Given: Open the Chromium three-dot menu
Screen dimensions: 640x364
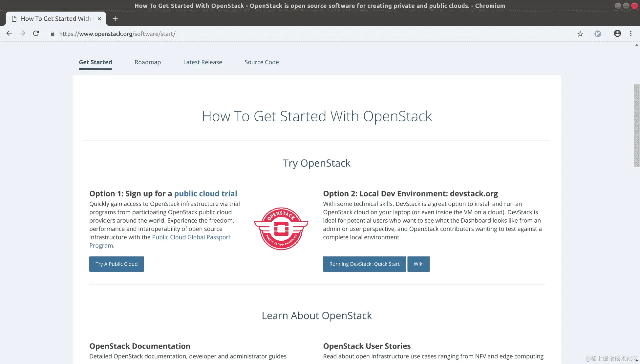Looking at the screenshot, I should coord(630,33).
